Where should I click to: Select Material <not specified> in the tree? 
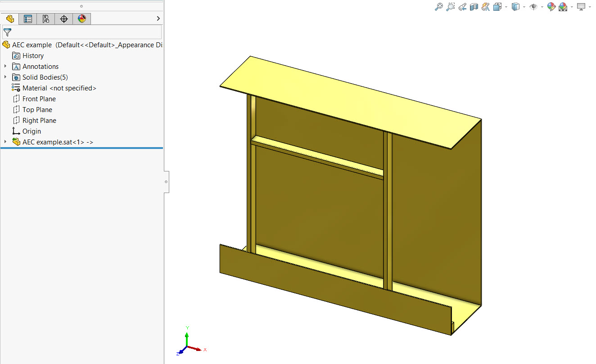coord(59,88)
